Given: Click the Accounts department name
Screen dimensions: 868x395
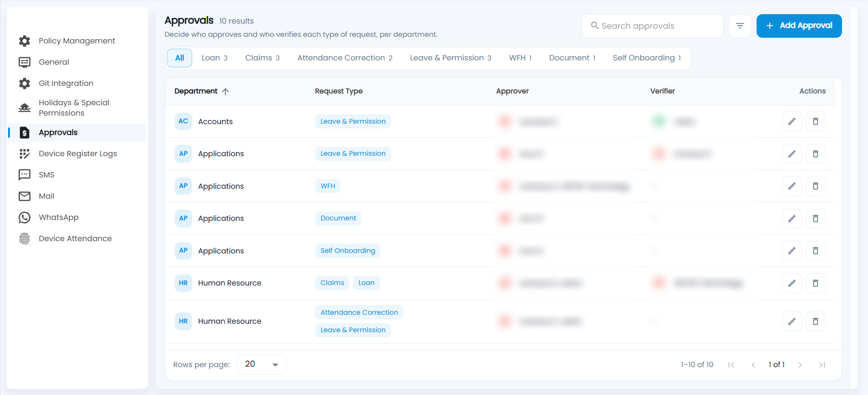Looking at the screenshot, I should (215, 122).
